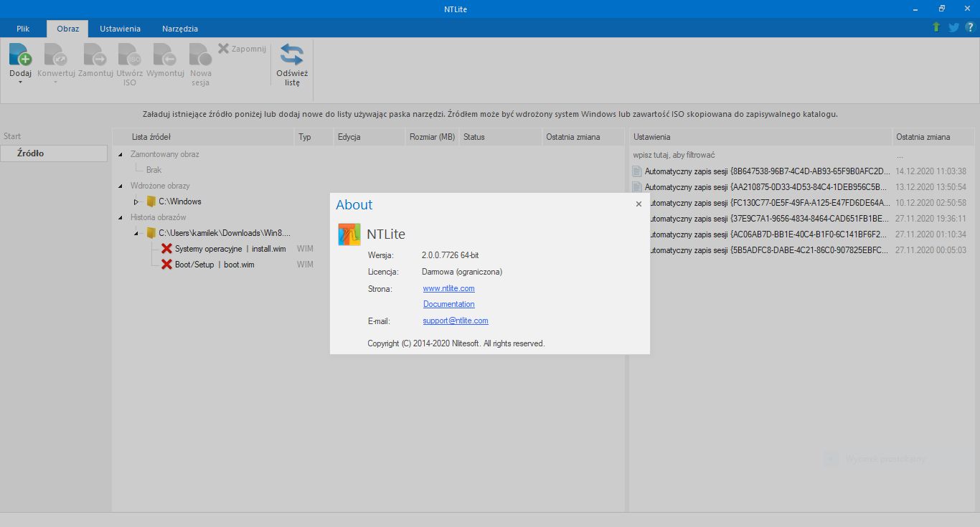
Task: Open the Plik menu tab
Action: (x=23, y=29)
